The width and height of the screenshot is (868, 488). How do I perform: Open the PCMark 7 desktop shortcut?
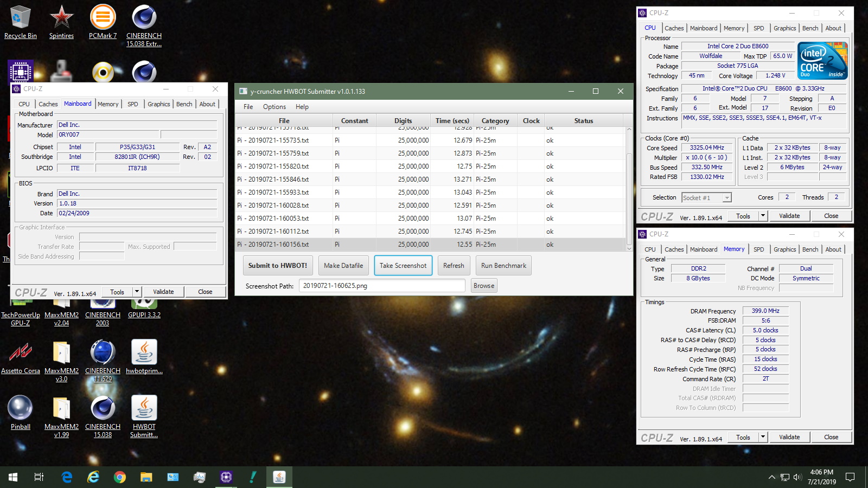click(103, 22)
